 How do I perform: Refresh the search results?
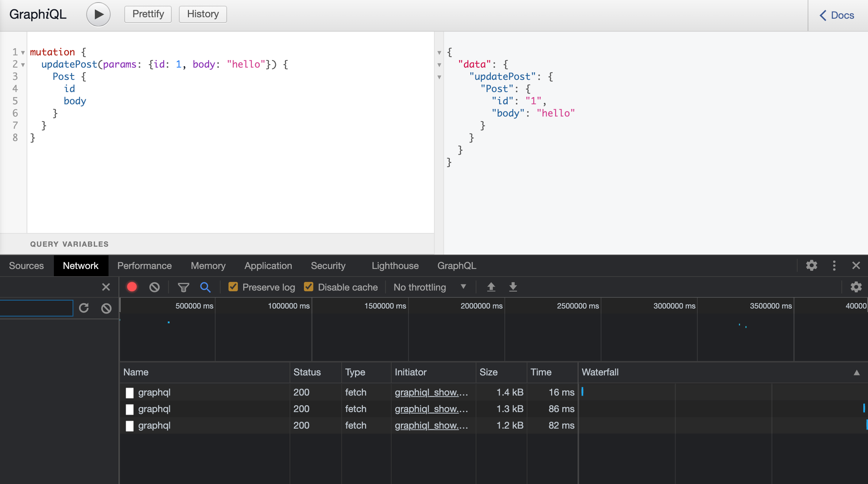coord(84,308)
